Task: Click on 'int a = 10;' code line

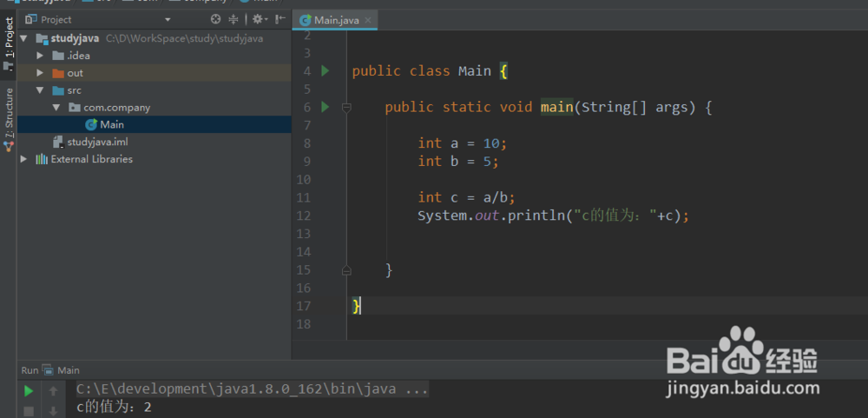Action: (463, 143)
